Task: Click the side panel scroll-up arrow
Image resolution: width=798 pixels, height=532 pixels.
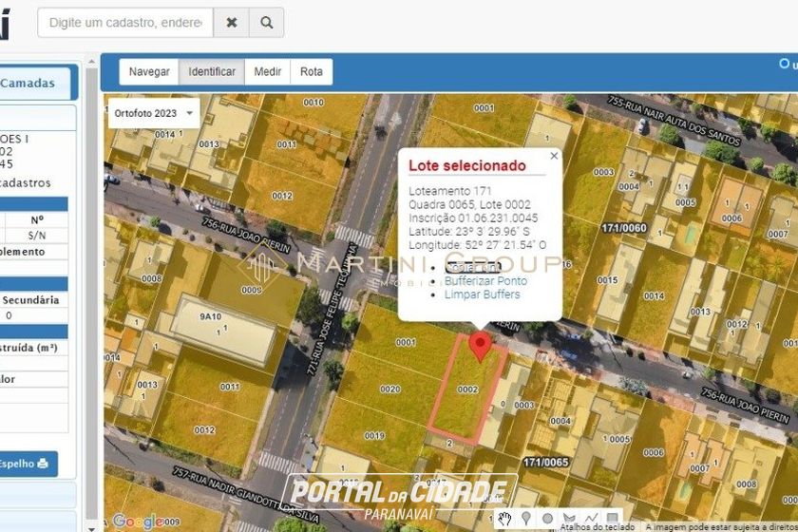Action: pyautogui.click(x=91, y=62)
